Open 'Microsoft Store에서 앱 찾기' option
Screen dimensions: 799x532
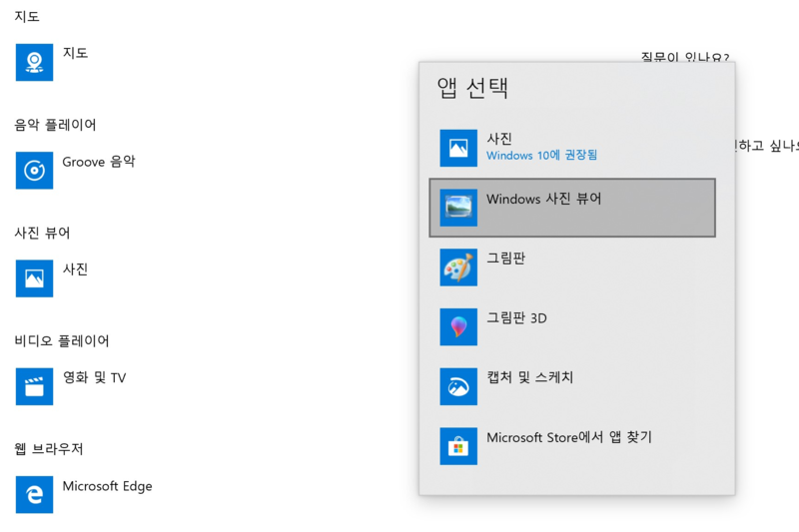tap(572, 446)
